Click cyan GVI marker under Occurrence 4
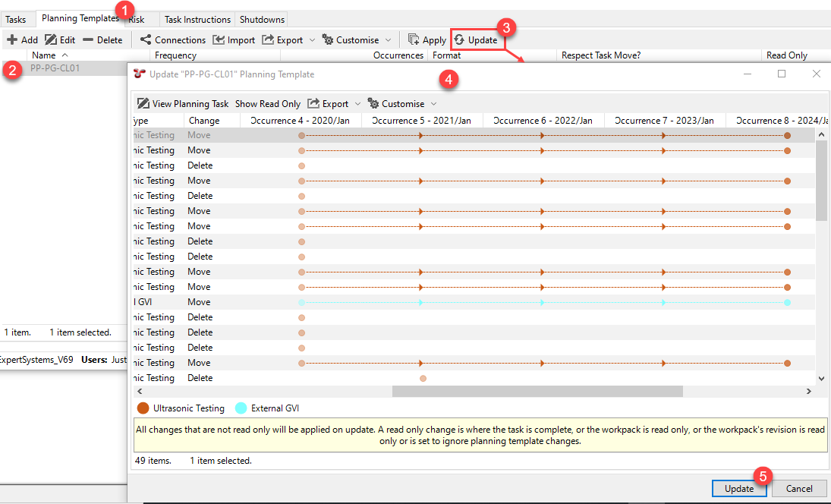The height and width of the screenshot is (504, 831). click(301, 303)
